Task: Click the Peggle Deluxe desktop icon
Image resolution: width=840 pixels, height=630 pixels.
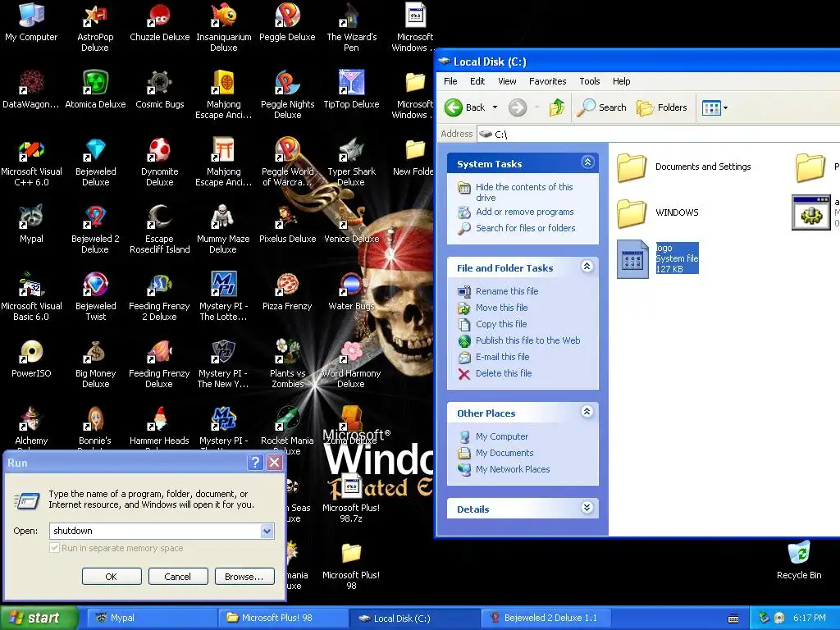Action: click(287, 22)
